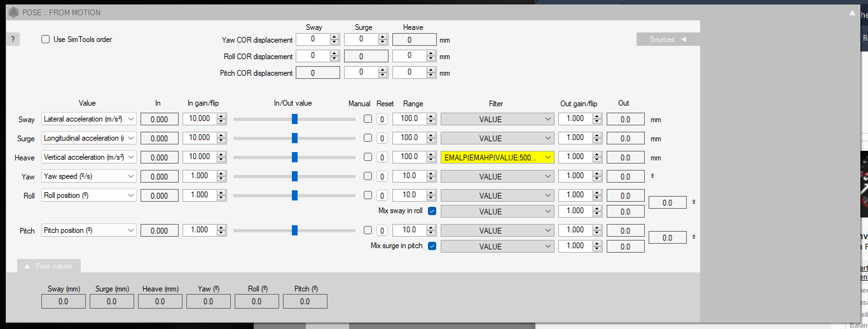The height and width of the screenshot is (329, 868).
Task: Collapse the Pose values section
Action: pos(48,266)
